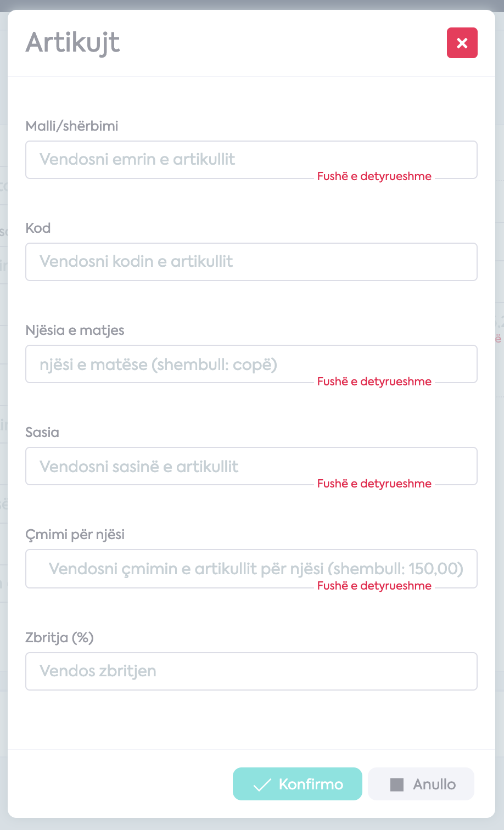Click the Malli/shërbimi field label
504x830 pixels.
(x=72, y=126)
